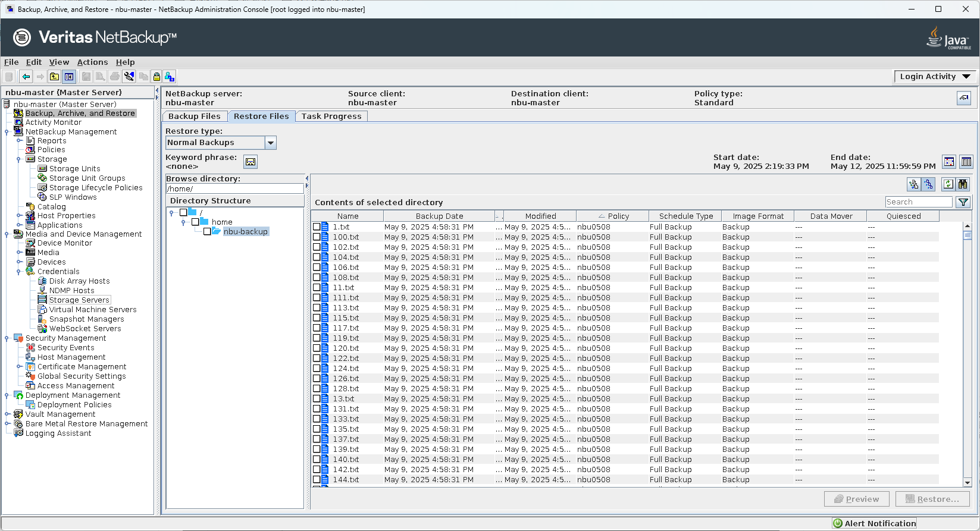The image size is (980, 531).
Task: Tick the checkbox beside 104.txt
Action: point(317,257)
